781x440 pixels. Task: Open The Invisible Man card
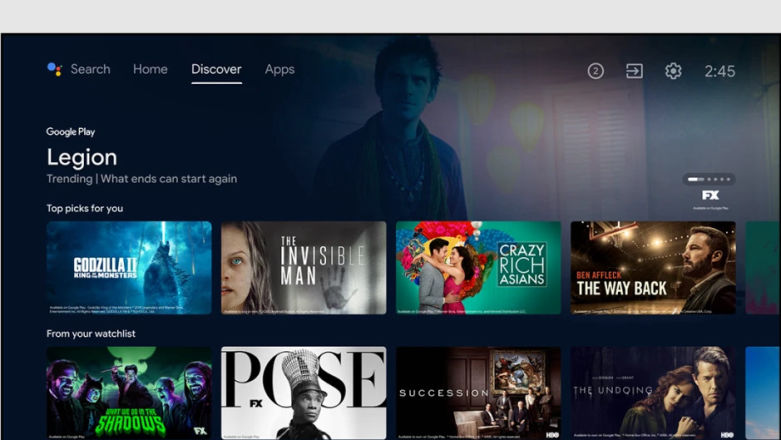tap(304, 268)
